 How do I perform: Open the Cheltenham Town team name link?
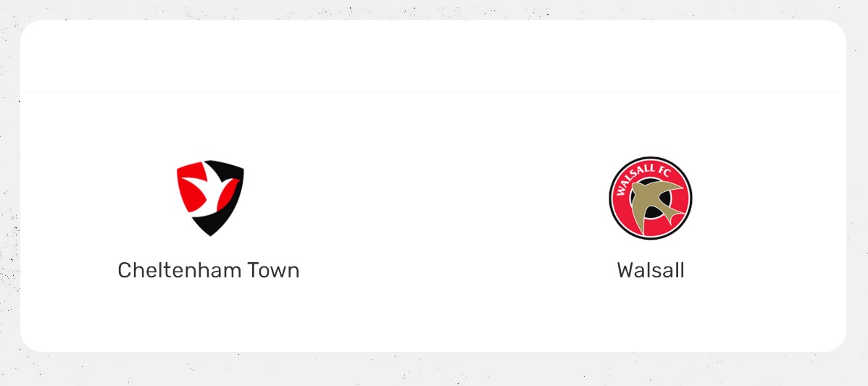(209, 270)
